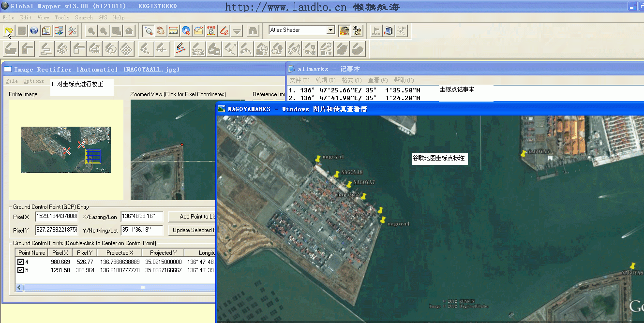644x323 pixels.
Task: Toggle checkbox for control point 4
Action: [x=20, y=262]
